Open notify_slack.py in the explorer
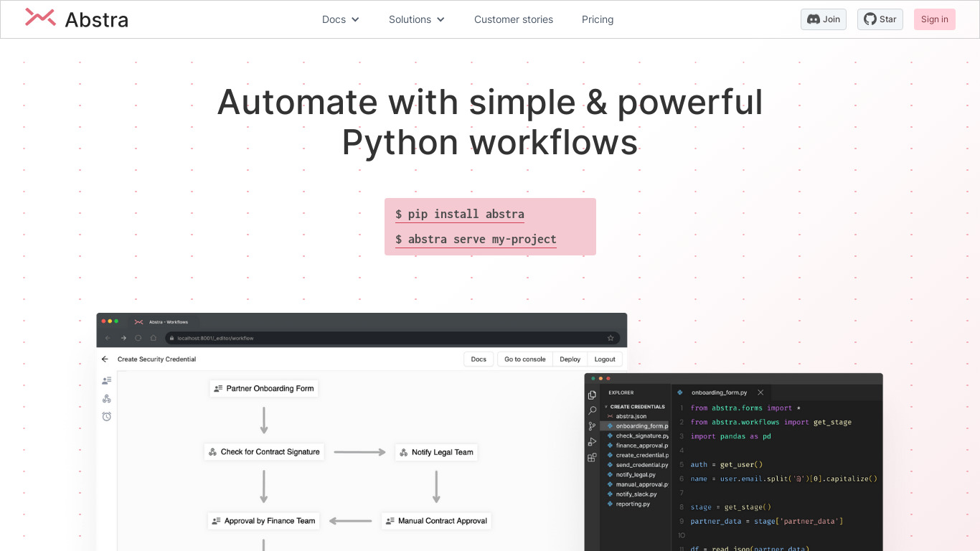This screenshot has width=980, height=551. (x=636, y=494)
